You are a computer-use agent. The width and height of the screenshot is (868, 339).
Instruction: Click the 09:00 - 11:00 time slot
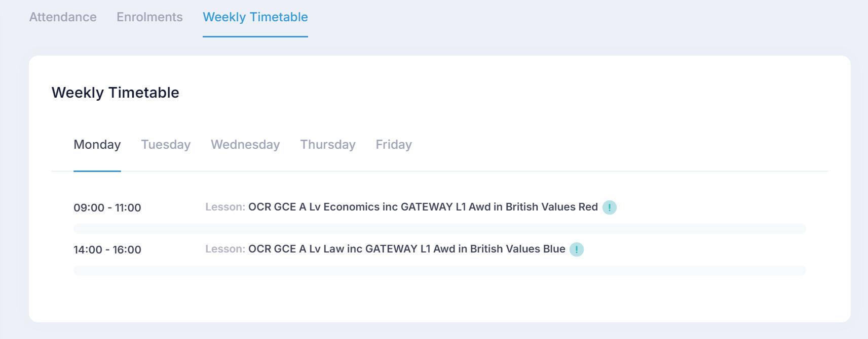click(107, 208)
